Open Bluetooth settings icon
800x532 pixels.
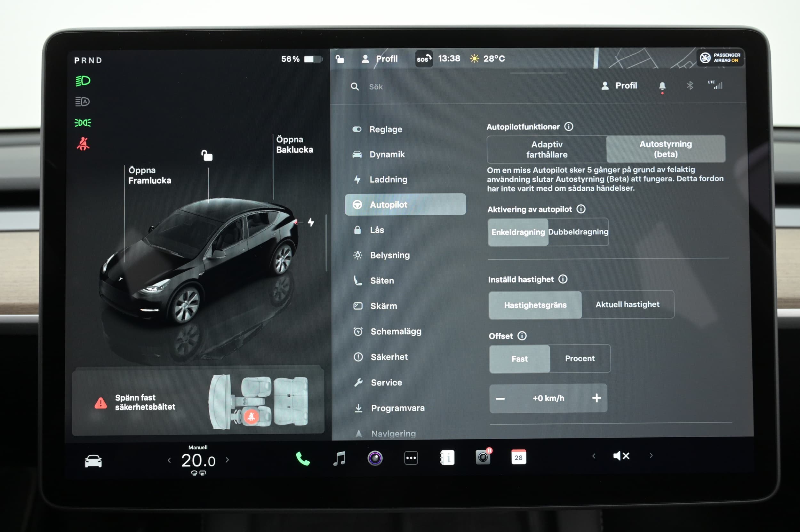690,85
